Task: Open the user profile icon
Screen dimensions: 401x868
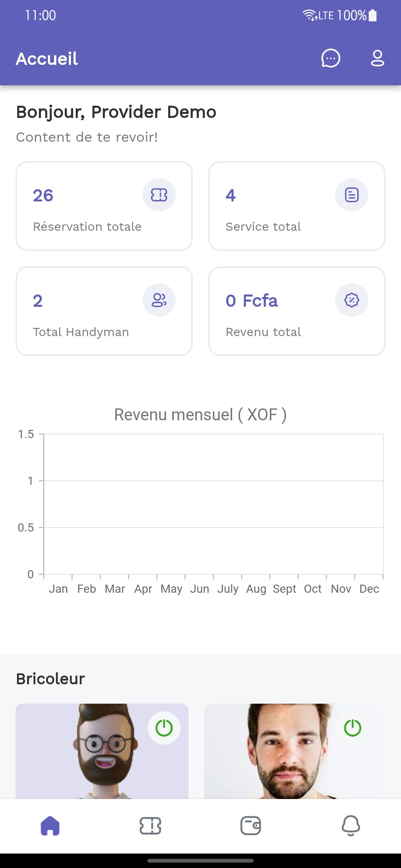Action: pos(377,58)
